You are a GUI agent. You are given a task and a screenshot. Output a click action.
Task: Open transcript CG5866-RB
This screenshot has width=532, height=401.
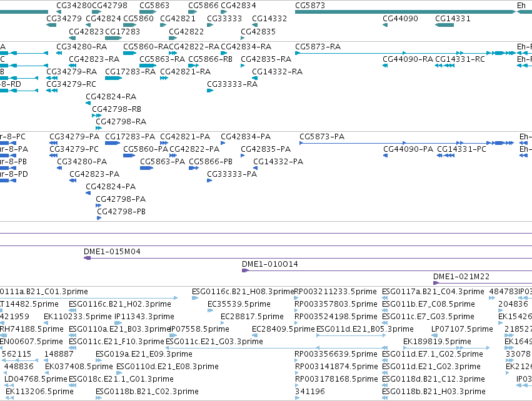tap(210, 59)
